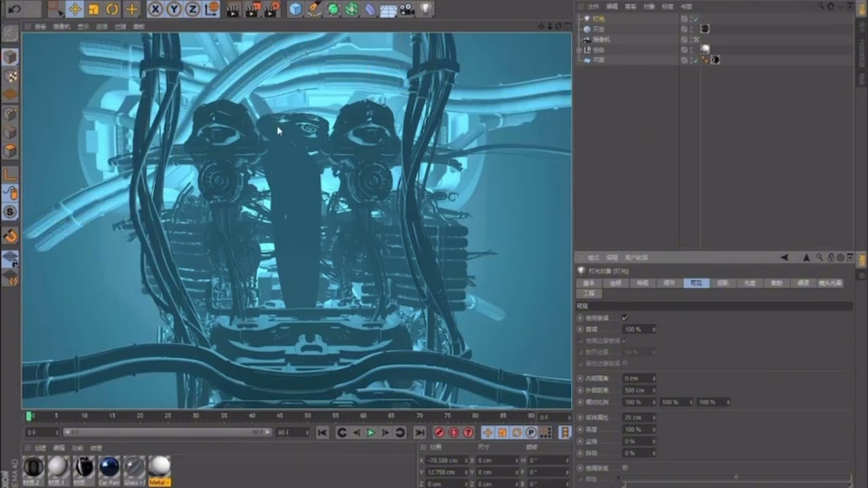
Task: Open the Lens Flares tab
Action: 830,283
